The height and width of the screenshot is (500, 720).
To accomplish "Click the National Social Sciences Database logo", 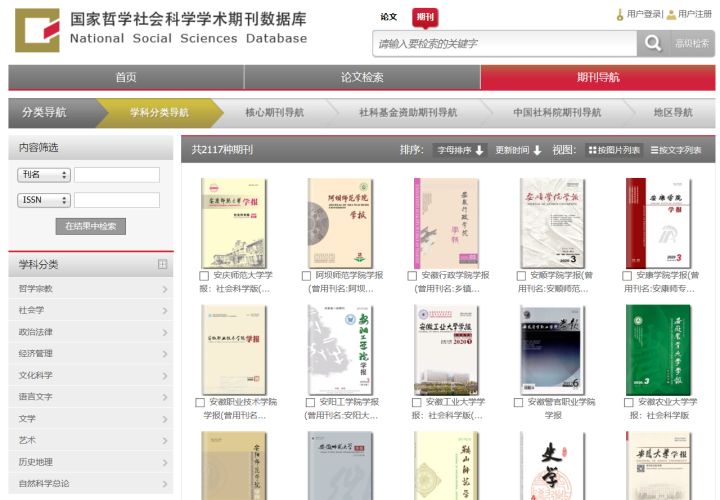I will tap(37, 30).
